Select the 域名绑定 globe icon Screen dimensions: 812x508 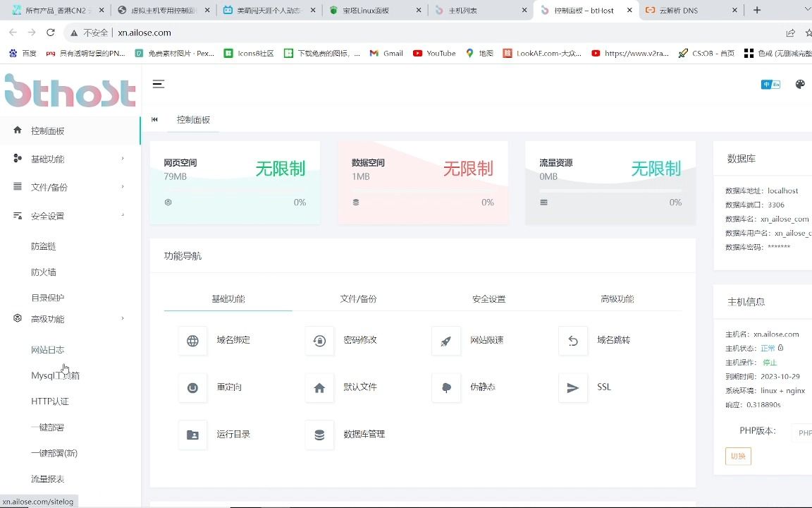(192, 340)
